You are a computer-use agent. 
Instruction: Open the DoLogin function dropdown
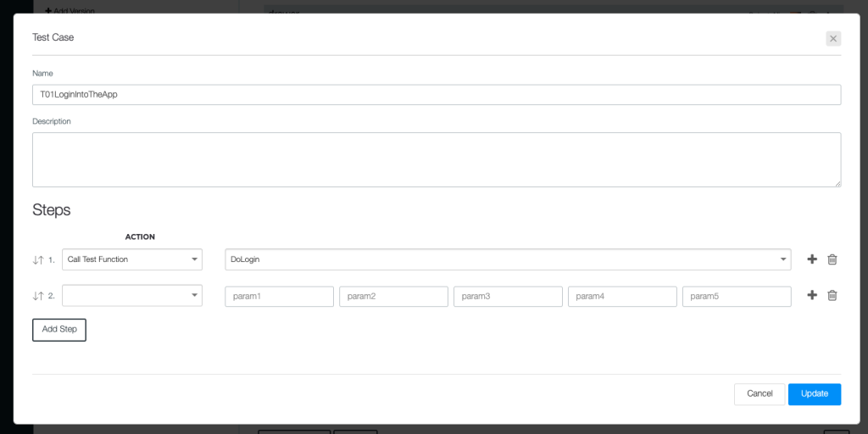pyautogui.click(x=508, y=259)
